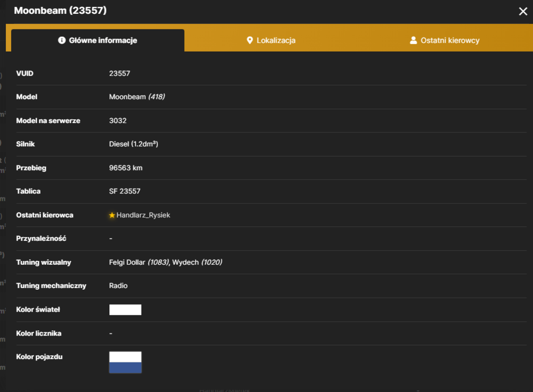This screenshot has width=533, height=392.
Task: Click the VUID value 23557
Action: point(119,73)
